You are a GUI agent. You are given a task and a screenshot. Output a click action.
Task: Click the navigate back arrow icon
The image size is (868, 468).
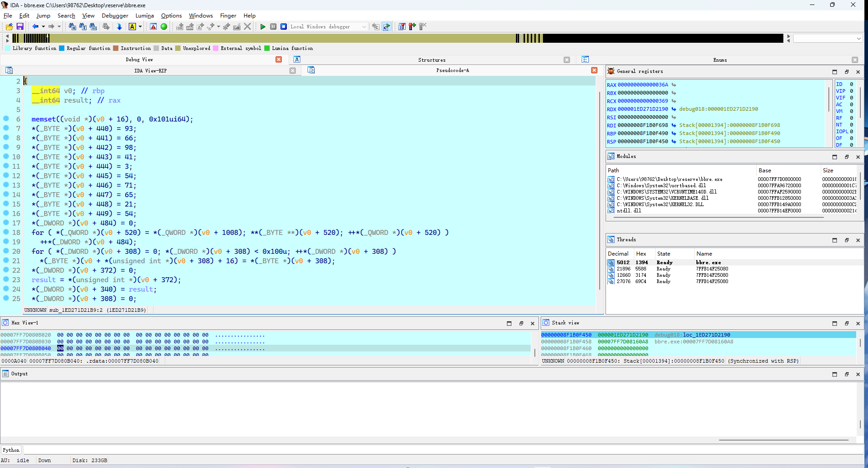click(x=36, y=27)
